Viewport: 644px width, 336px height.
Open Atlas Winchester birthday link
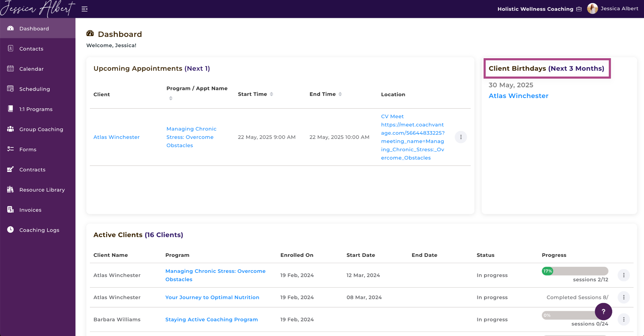tap(519, 96)
